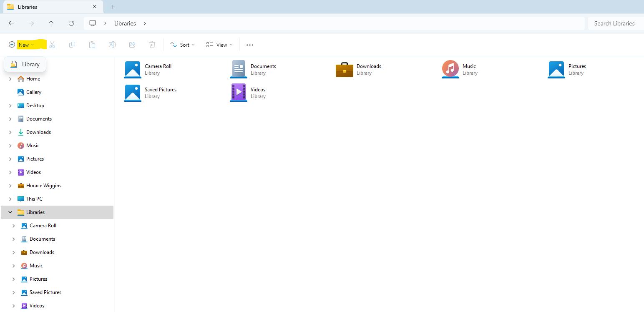The image size is (644, 312).
Task: Click the Share icon in toolbar
Action: [x=132, y=45]
